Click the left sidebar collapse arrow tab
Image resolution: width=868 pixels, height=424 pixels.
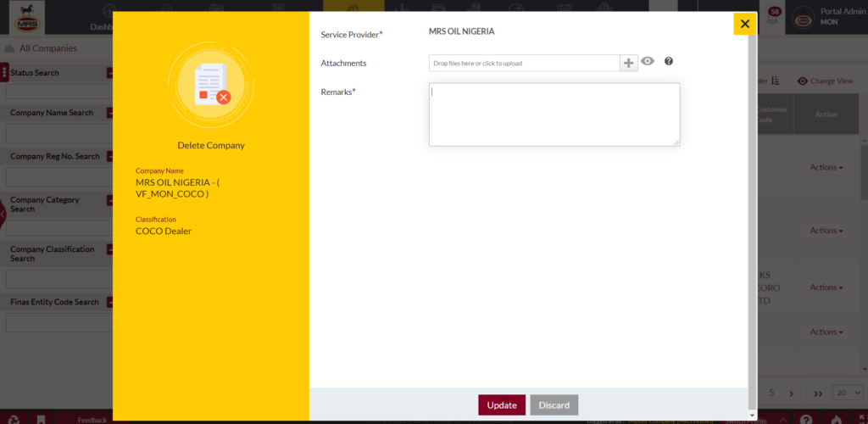(x=3, y=213)
